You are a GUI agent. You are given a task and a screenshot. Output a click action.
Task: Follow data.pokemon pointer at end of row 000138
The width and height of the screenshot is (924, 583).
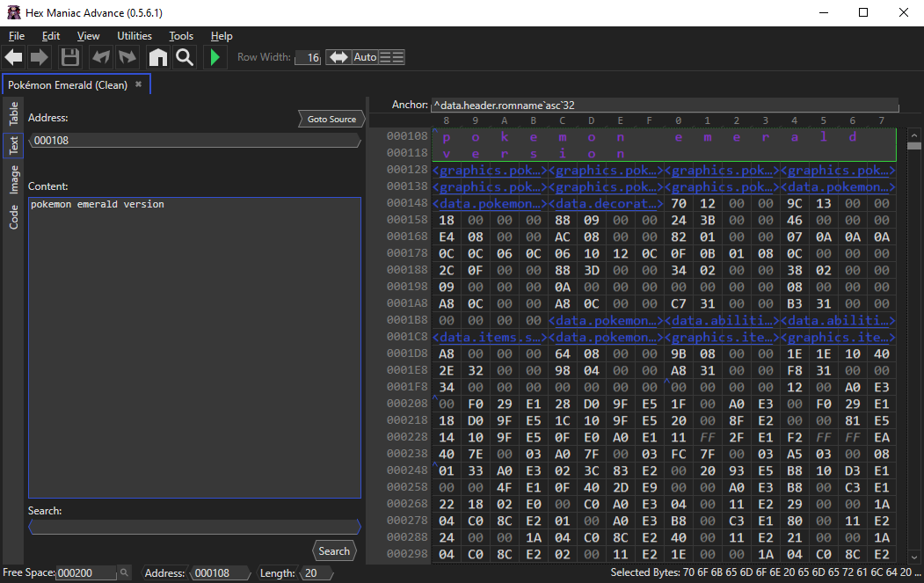[x=838, y=187]
